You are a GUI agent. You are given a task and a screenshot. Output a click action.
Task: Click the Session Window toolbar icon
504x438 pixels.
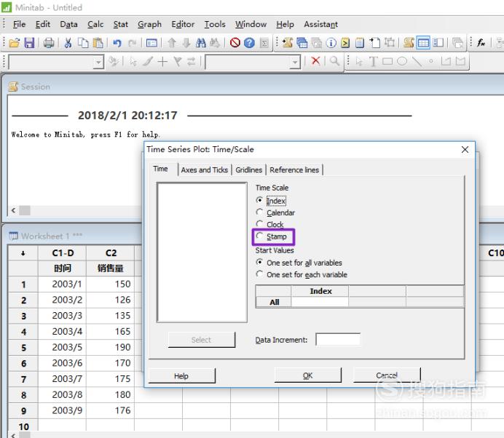(x=409, y=43)
